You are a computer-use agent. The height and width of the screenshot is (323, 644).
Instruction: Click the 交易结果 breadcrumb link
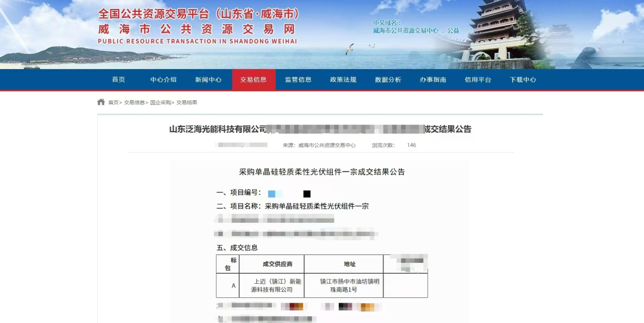point(187,103)
